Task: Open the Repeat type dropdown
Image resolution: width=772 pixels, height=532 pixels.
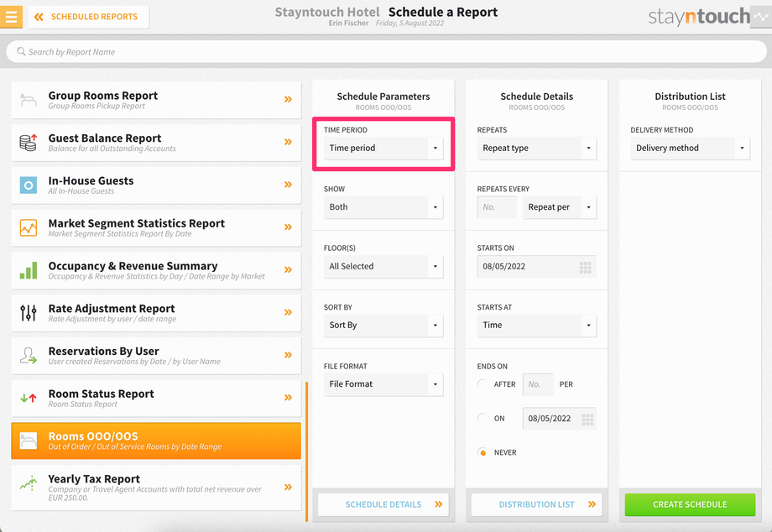Action: 537,149
